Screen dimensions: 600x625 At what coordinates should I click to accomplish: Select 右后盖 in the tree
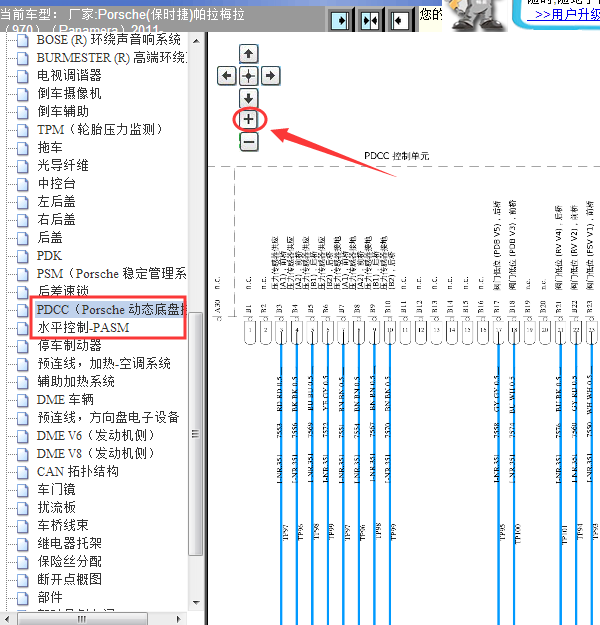click(x=56, y=219)
